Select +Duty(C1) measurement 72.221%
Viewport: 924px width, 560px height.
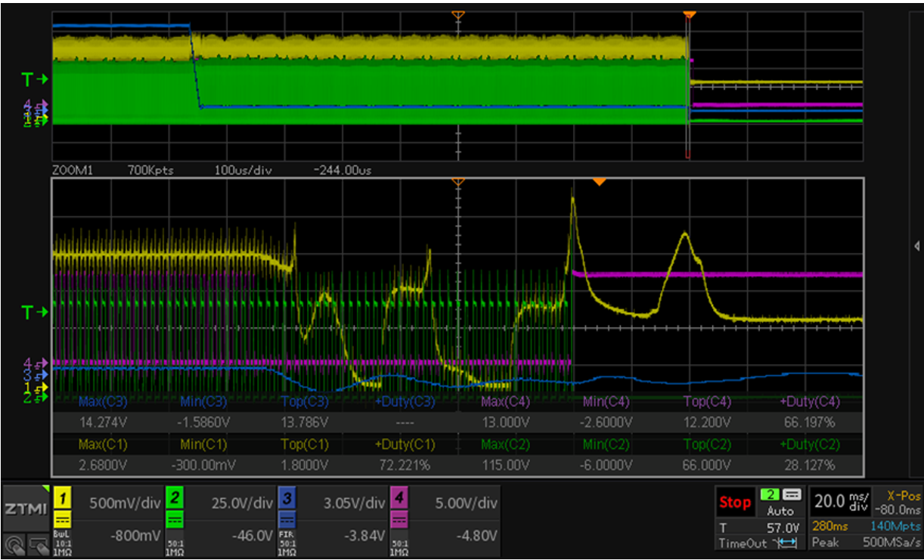406,465
